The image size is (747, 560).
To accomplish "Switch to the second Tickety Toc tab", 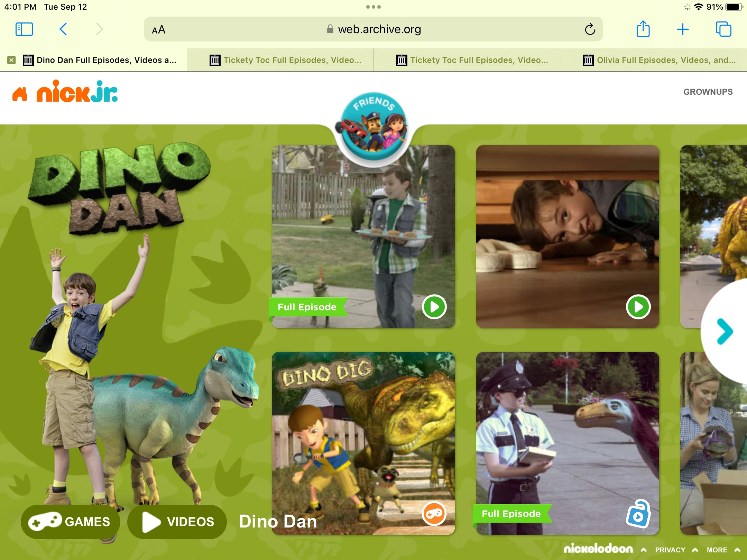I will (x=472, y=60).
